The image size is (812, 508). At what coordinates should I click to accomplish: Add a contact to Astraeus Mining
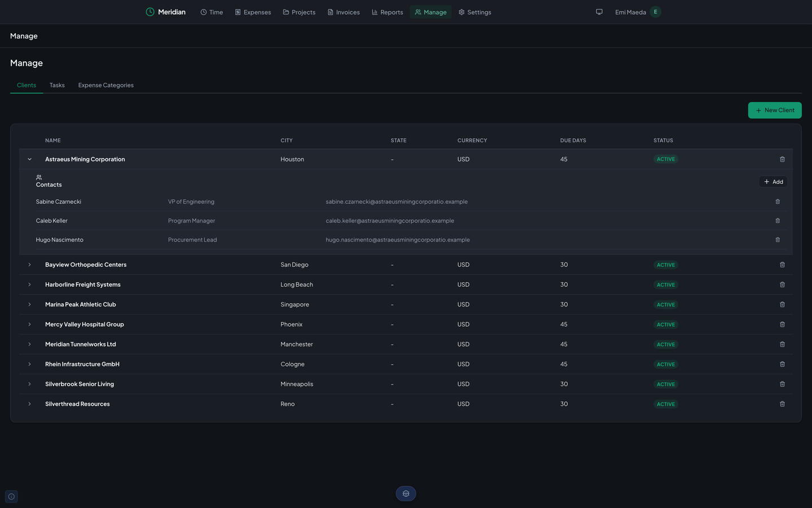pyautogui.click(x=773, y=182)
